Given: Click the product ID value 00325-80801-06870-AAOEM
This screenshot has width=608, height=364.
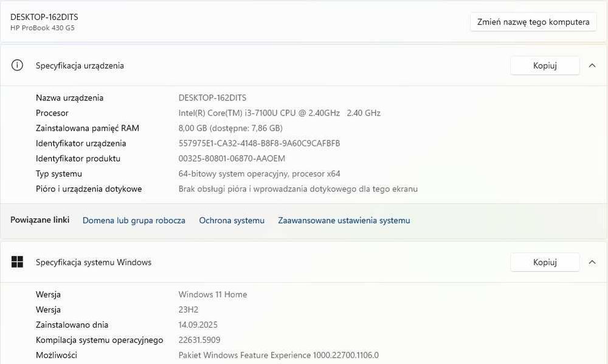Looking at the screenshot, I should click(x=232, y=159).
